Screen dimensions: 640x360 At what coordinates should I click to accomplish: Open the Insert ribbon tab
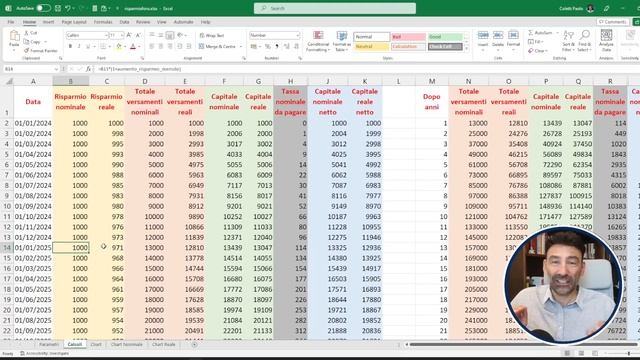point(48,22)
